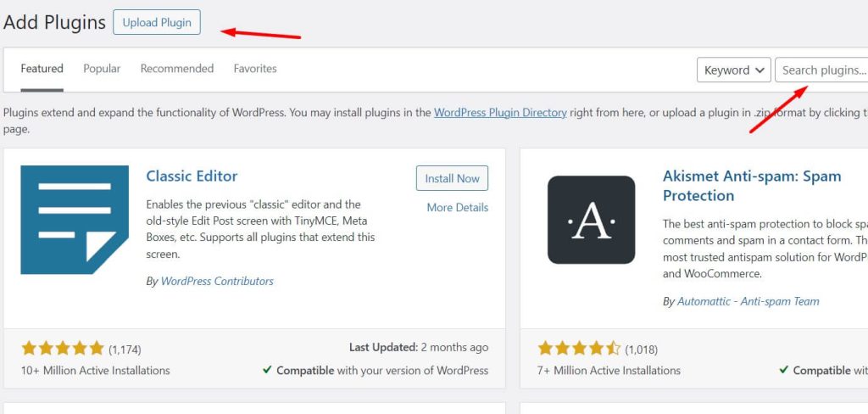Visit the Automattic - Anti-spam Team link
Screen dimensions: 868x414
click(748, 301)
